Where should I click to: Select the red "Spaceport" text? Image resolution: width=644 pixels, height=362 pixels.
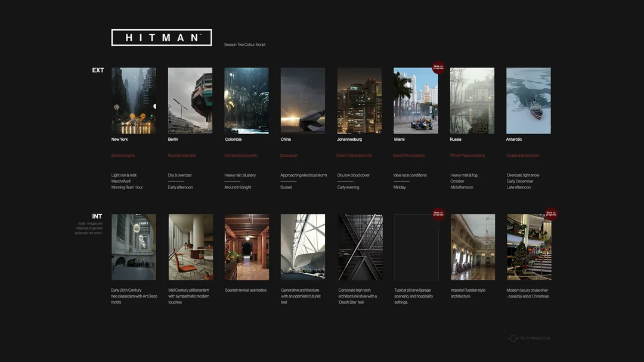pos(289,155)
